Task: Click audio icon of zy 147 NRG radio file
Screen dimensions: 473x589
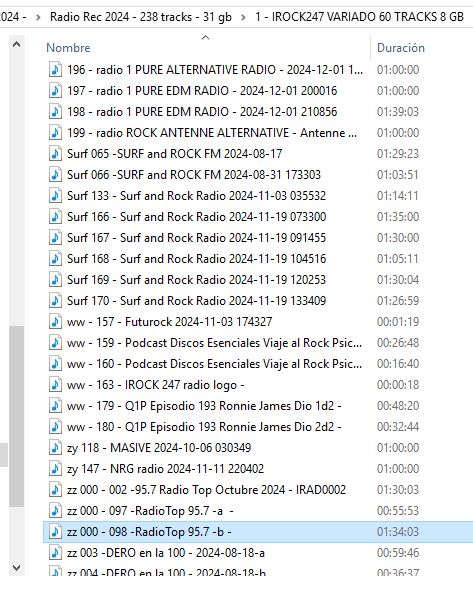Action: pyautogui.click(x=55, y=470)
